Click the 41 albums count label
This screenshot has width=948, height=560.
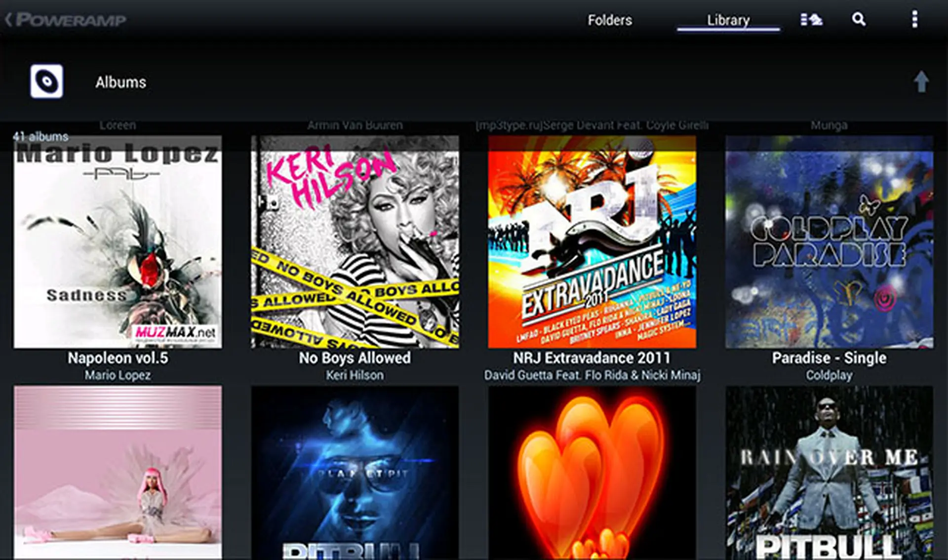click(40, 137)
